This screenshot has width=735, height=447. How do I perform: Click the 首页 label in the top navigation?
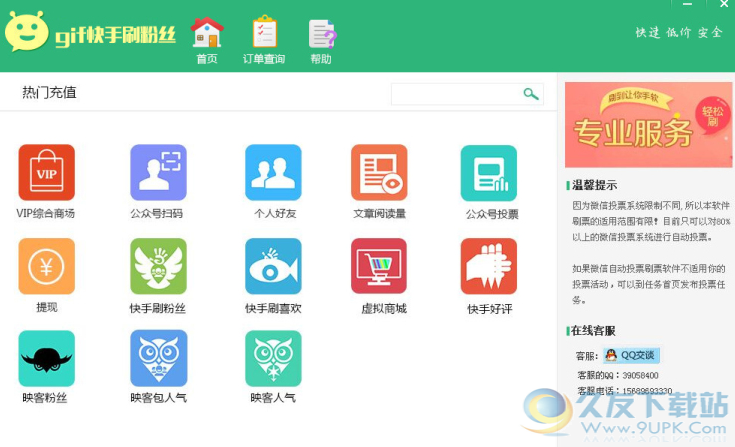(207, 59)
